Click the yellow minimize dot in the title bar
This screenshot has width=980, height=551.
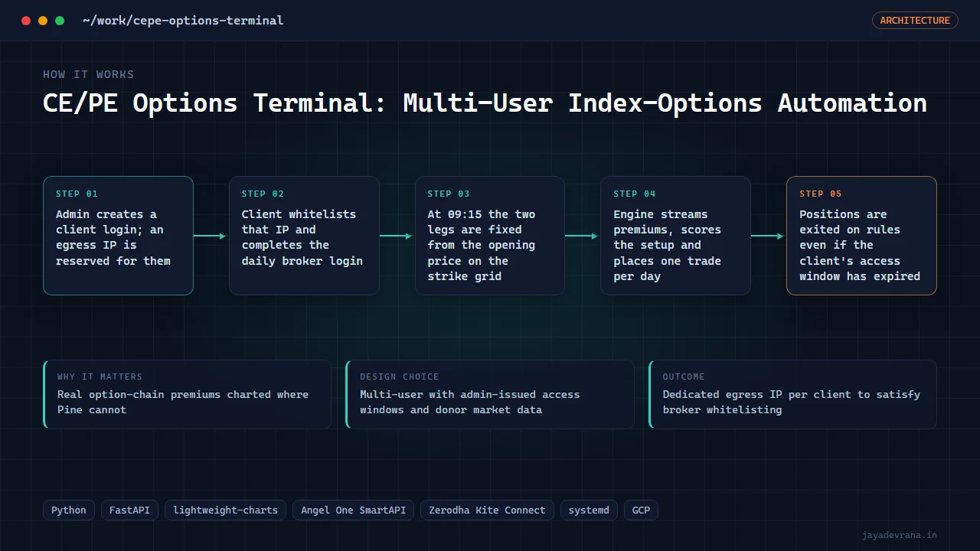(43, 21)
